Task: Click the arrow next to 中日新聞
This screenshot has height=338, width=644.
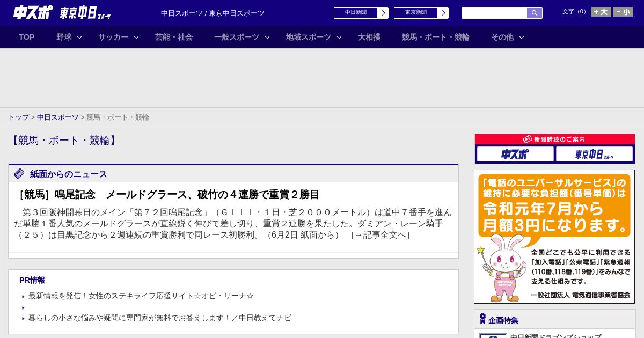Action: (x=383, y=13)
